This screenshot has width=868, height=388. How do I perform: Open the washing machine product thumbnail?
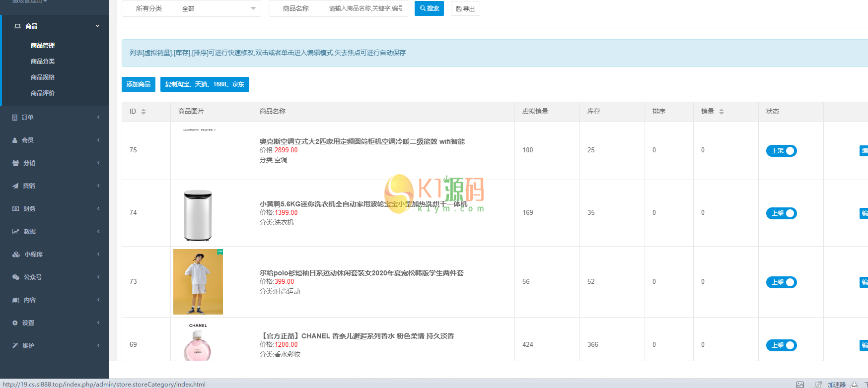[198, 215]
